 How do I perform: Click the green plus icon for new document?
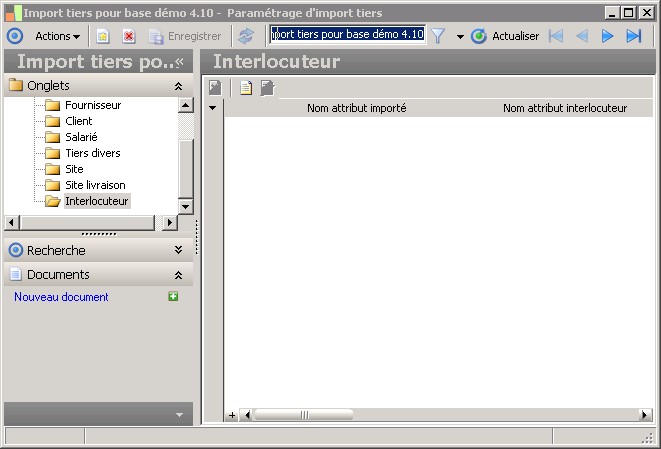click(x=173, y=296)
